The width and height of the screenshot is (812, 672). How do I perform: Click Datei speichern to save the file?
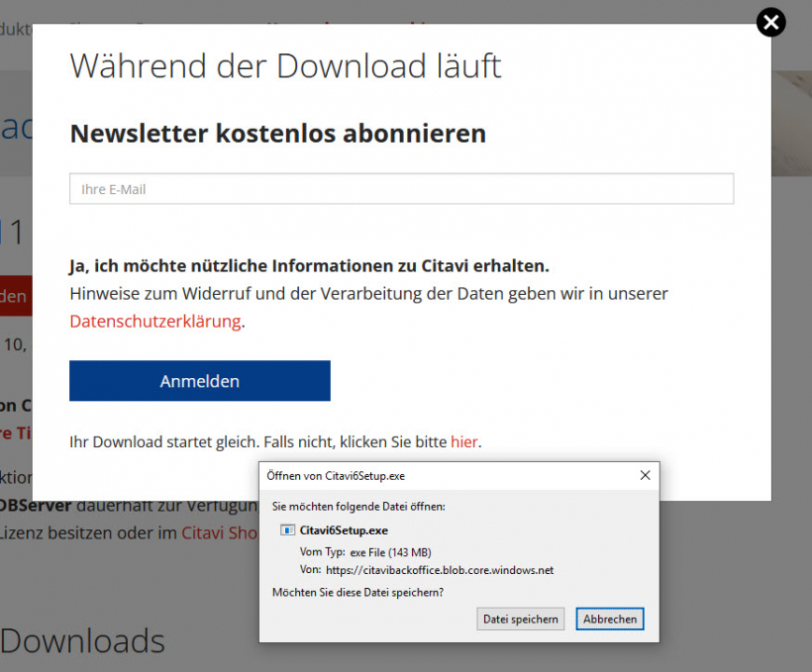coord(520,619)
